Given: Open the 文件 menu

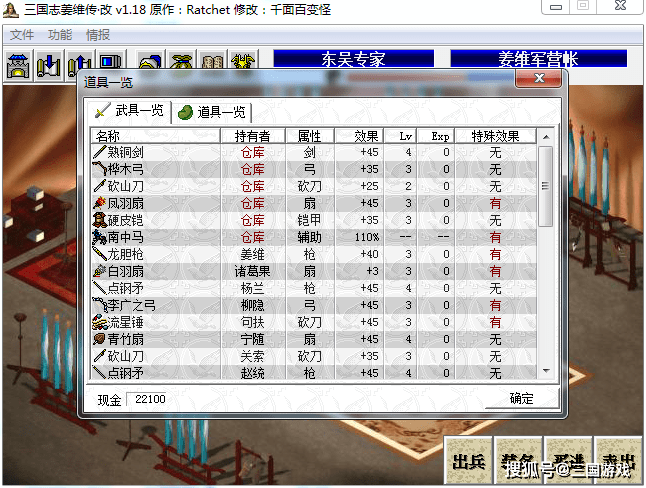Looking at the screenshot, I should point(22,35).
